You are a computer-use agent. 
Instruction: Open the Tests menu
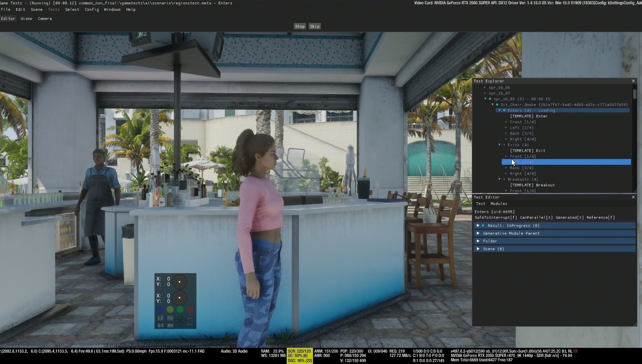click(54, 9)
